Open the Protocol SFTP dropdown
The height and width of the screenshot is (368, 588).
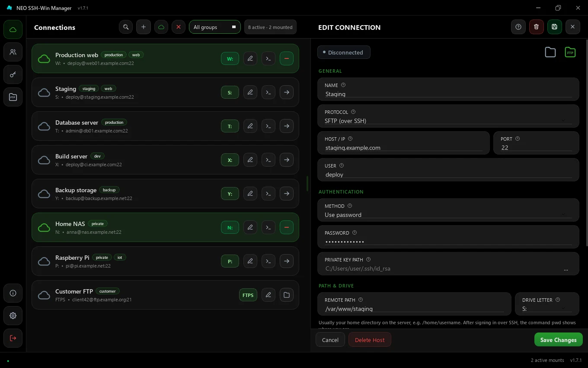click(x=448, y=116)
